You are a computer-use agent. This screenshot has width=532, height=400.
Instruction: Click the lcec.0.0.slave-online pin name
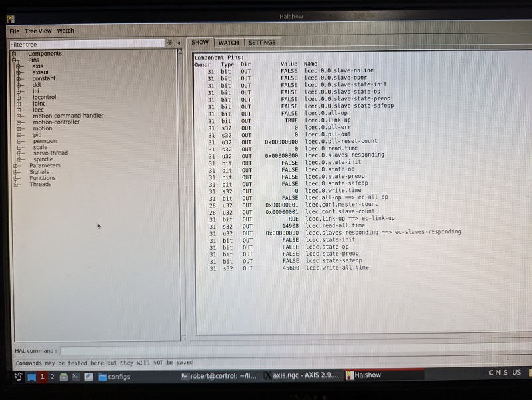(338, 70)
